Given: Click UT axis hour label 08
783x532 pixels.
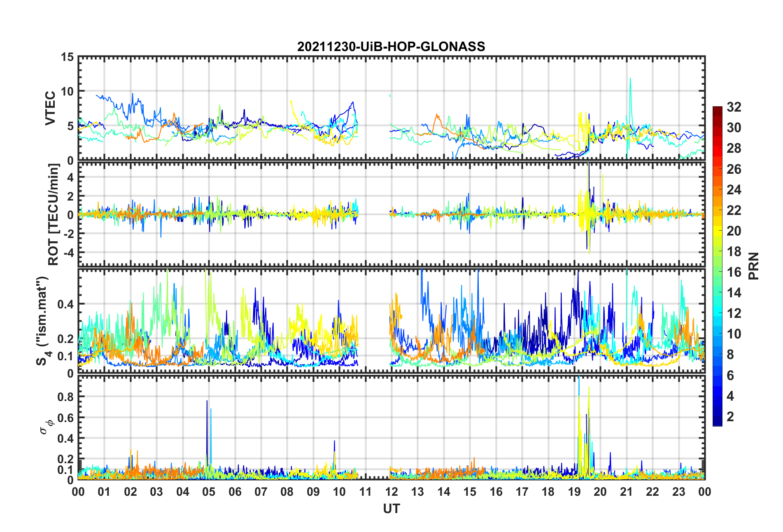Looking at the screenshot, I should point(287,492).
